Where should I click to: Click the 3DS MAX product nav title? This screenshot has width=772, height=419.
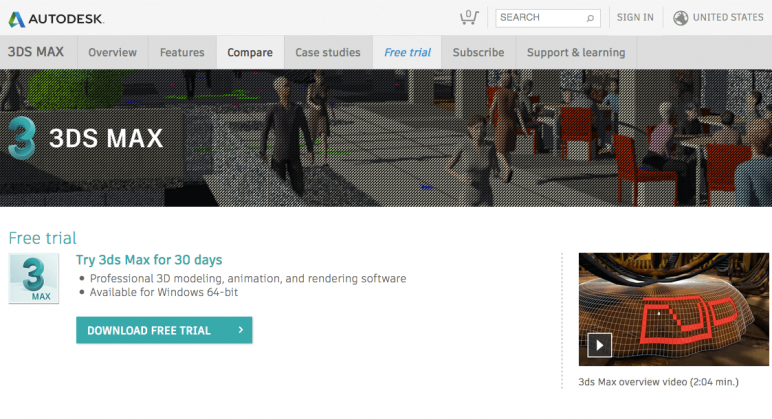[36, 52]
